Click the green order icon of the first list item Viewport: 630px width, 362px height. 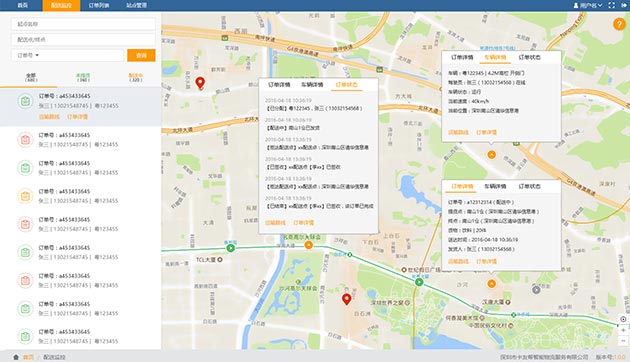pos(25,101)
